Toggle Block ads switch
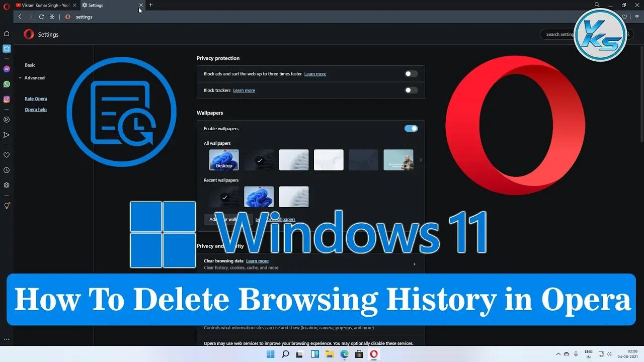 411,74
